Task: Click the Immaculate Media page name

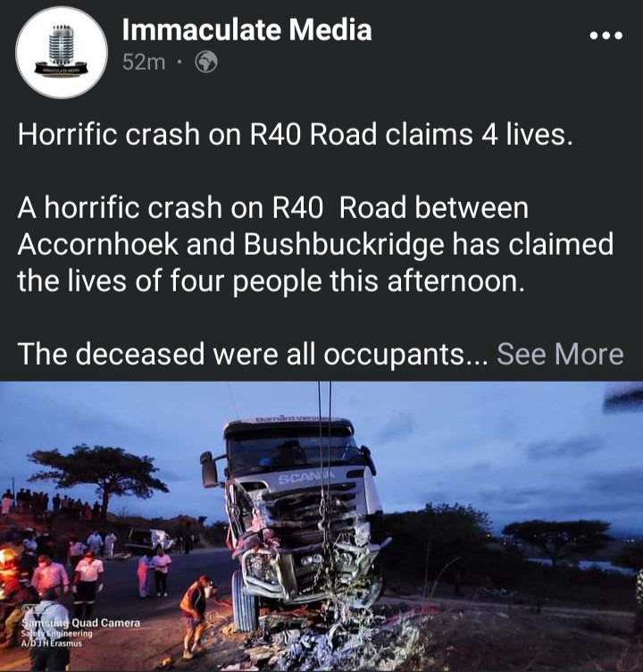Action: point(246,30)
